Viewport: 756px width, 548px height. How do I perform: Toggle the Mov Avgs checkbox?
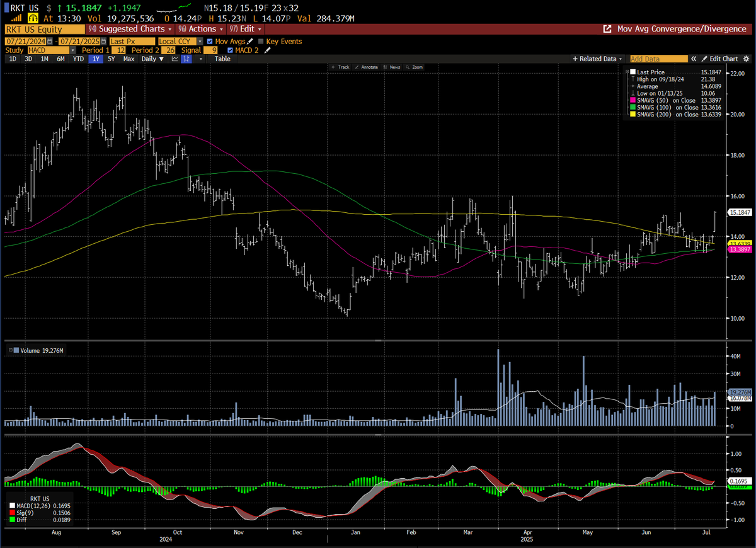pyautogui.click(x=210, y=42)
